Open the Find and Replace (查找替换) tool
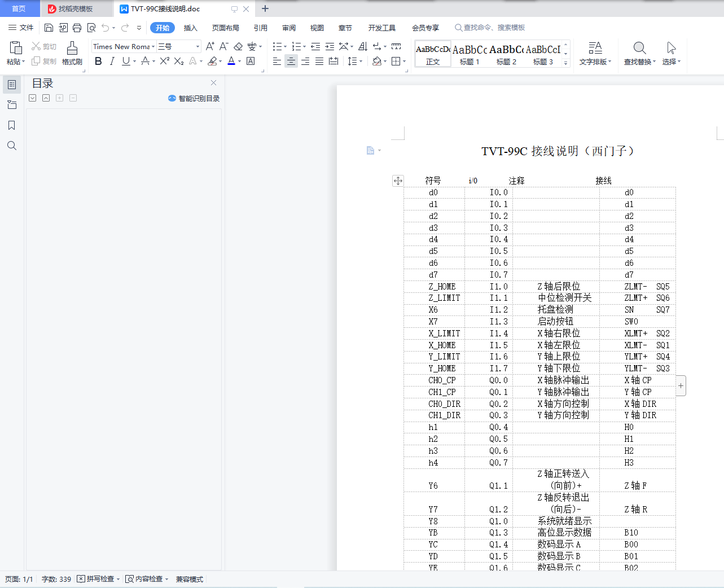This screenshot has height=588, width=724. (x=639, y=54)
